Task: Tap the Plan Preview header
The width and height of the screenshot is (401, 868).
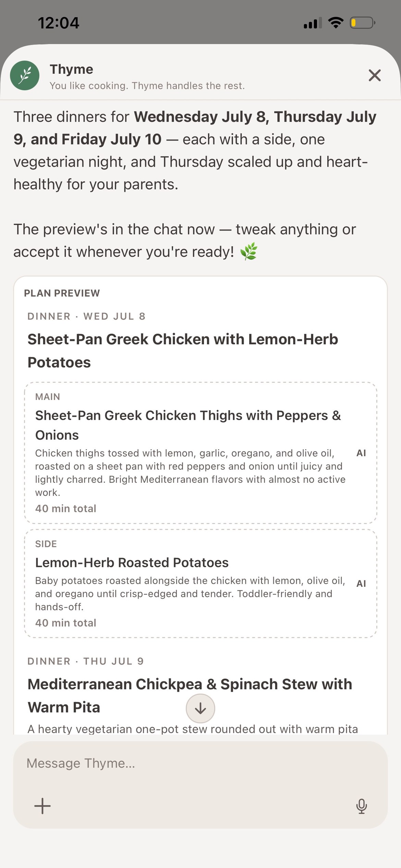Action: [x=62, y=293]
